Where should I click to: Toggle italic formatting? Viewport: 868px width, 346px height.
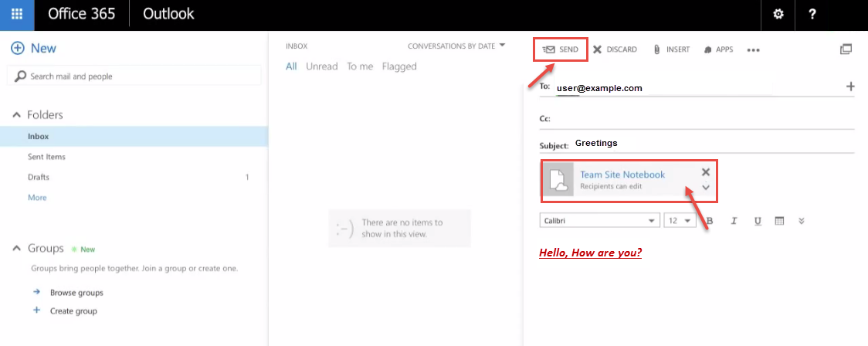click(734, 221)
